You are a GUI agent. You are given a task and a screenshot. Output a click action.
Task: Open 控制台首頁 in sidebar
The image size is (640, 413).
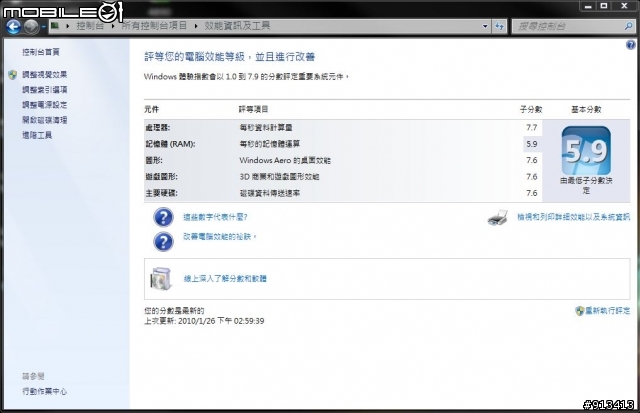pyautogui.click(x=41, y=52)
